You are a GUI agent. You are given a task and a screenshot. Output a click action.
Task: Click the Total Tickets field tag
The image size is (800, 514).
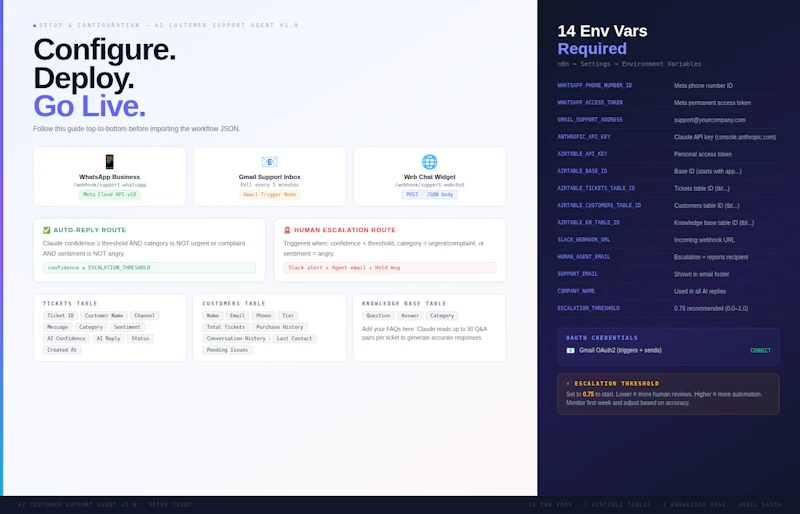click(x=226, y=327)
